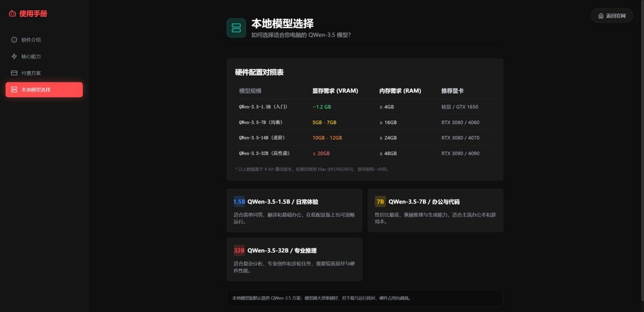Click the ≥ 4GB RAM value

(386, 107)
